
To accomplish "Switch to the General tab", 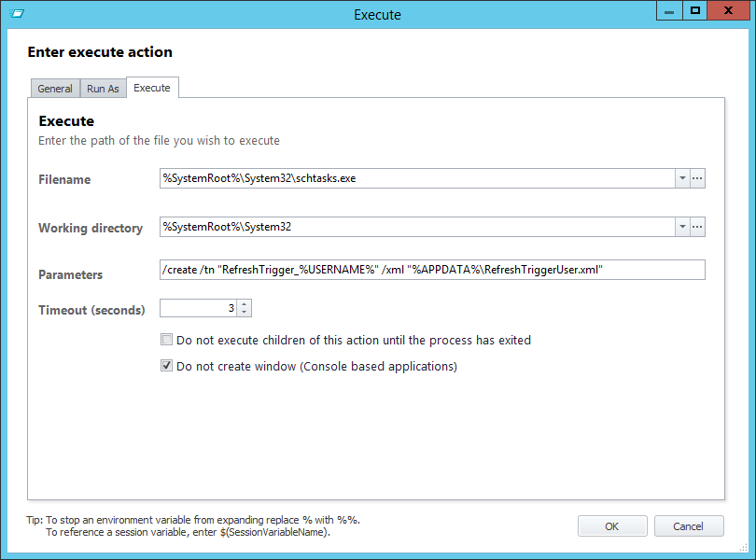I will click(55, 89).
